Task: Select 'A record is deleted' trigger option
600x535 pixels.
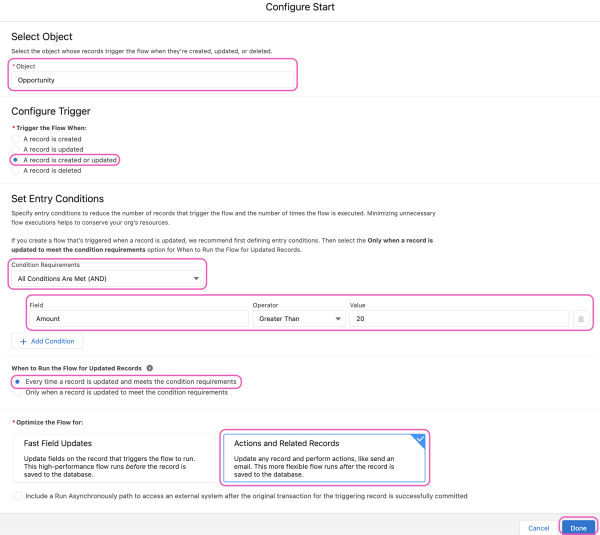Action: click(x=15, y=170)
